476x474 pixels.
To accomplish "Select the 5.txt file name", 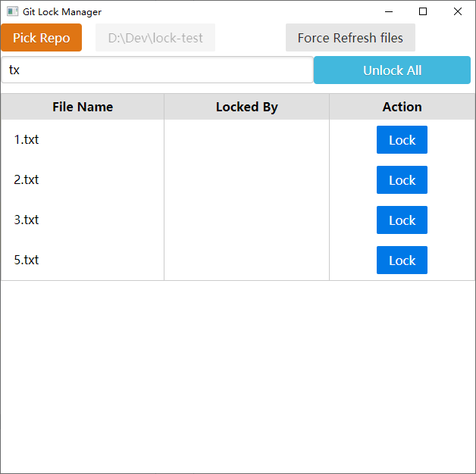I will pos(27,260).
